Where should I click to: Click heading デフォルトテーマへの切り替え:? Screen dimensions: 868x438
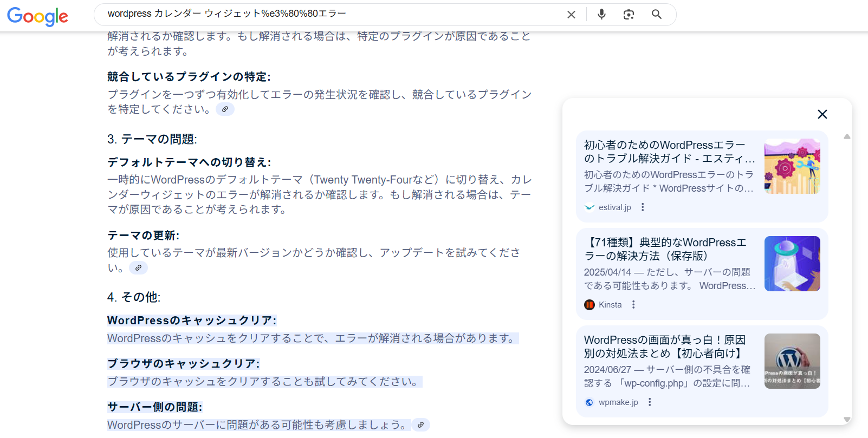point(189,162)
